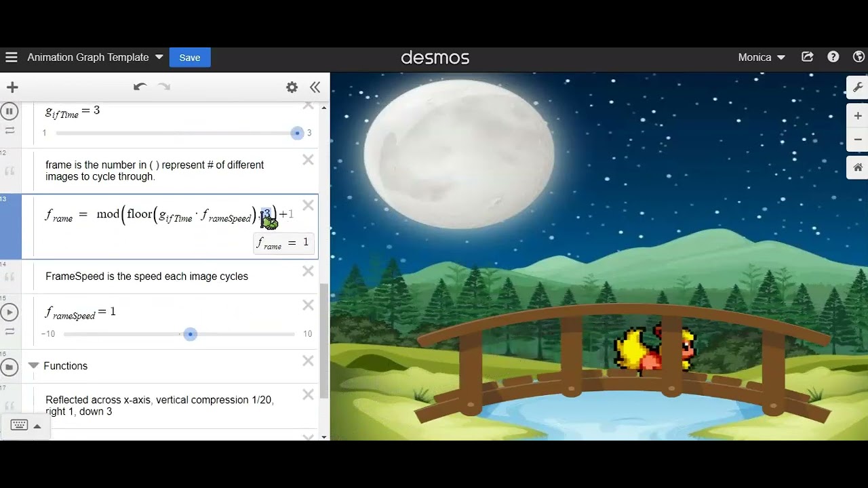This screenshot has width=868, height=488.
Task: Click the note quote icon on row 14
Action: (9, 277)
